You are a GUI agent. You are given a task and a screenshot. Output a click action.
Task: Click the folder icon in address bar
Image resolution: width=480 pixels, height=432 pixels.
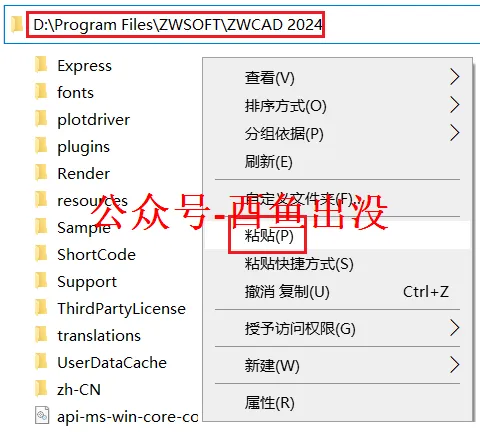click(16, 25)
